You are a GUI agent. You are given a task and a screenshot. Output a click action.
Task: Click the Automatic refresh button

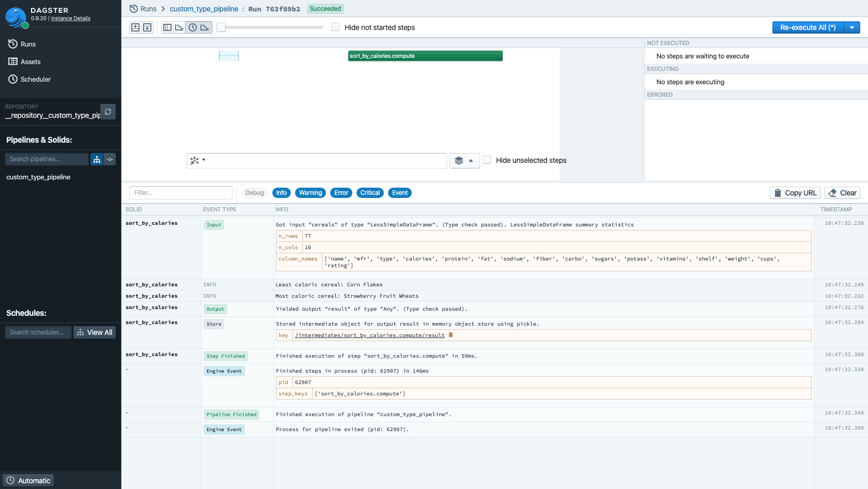[28, 480]
